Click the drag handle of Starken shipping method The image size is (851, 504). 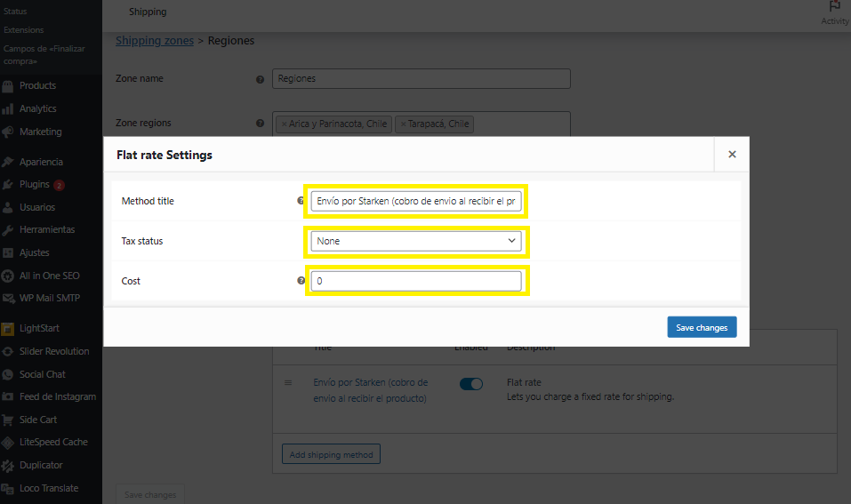tap(287, 383)
